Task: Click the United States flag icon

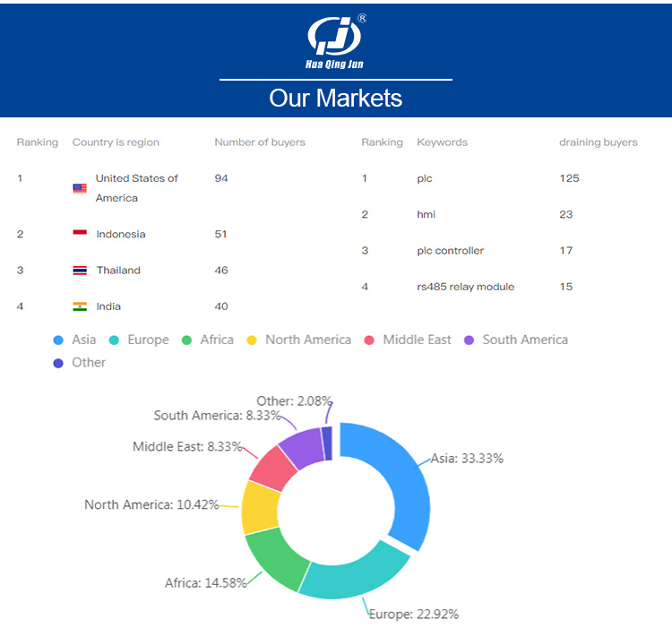Action: (x=80, y=188)
